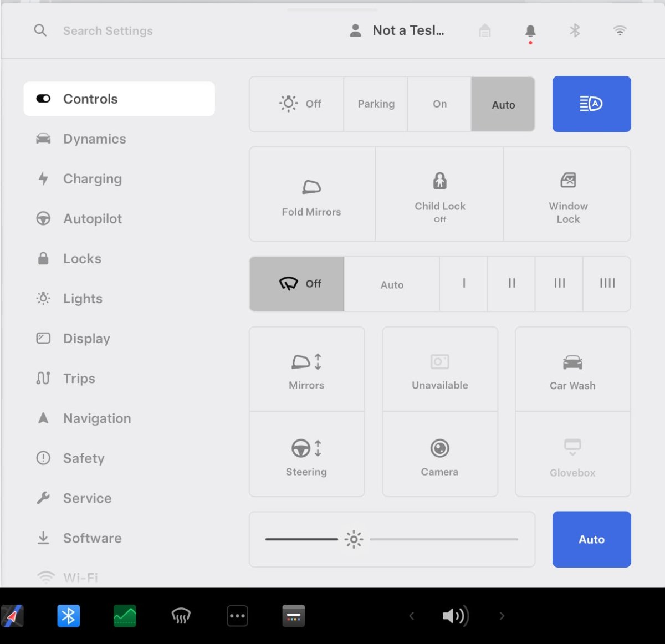Open Bluetooth status icon in top bar
665x644 pixels.
(x=575, y=30)
